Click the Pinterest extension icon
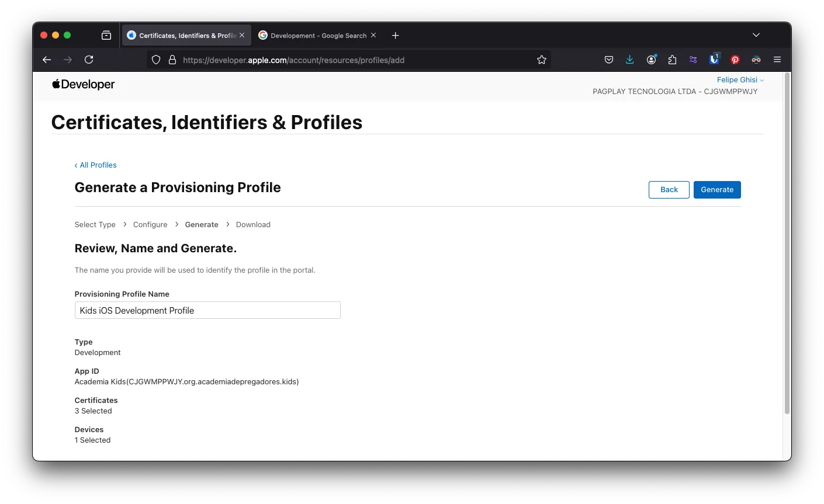This screenshot has width=824, height=504. coord(735,60)
